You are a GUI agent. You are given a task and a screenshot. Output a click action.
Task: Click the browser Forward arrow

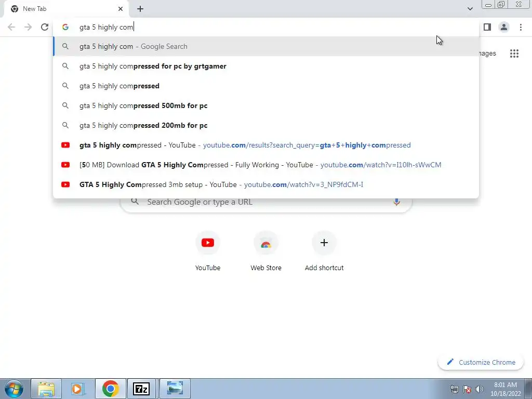[x=28, y=27]
